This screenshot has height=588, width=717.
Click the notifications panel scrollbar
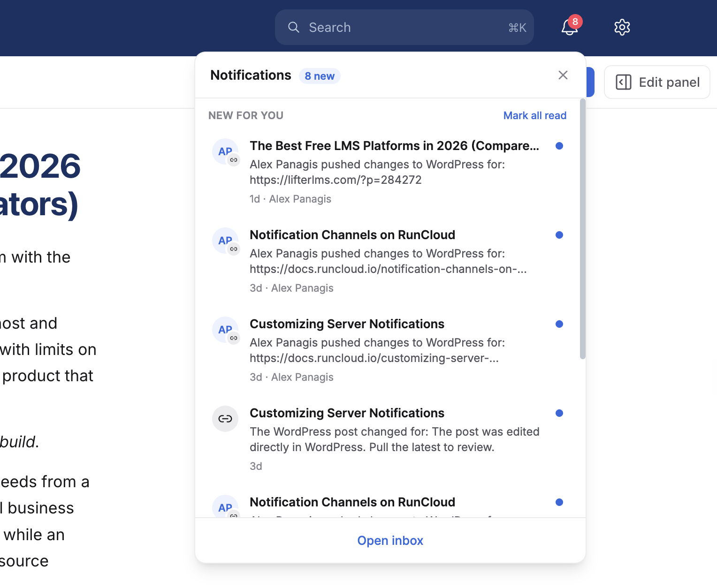[x=583, y=229]
